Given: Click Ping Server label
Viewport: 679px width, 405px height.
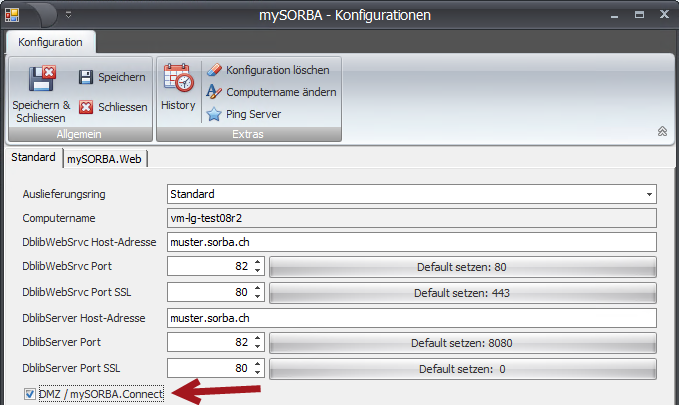Looking at the screenshot, I should (253, 114).
